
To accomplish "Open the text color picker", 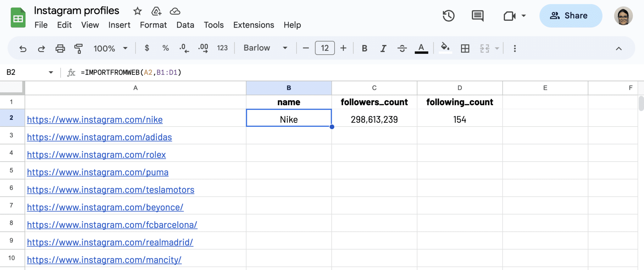I will 421,48.
